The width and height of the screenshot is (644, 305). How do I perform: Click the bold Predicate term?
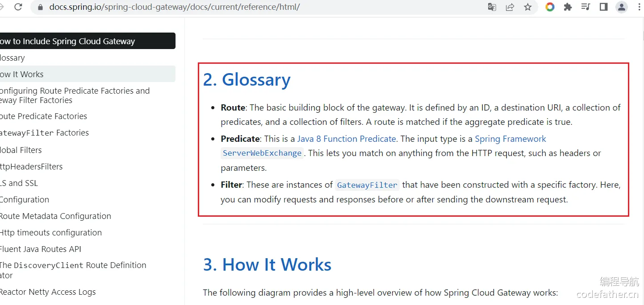(240, 139)
